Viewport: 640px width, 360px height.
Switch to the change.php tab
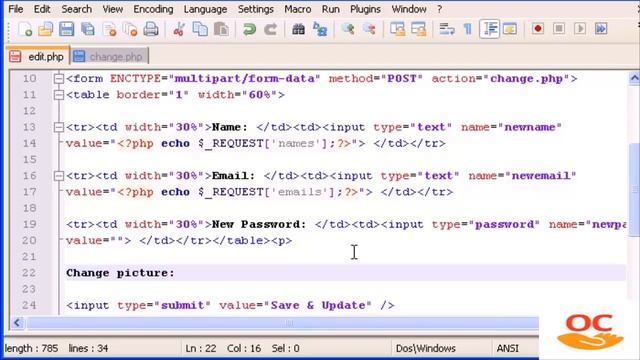pyautogui.click(x=109, y=56)
